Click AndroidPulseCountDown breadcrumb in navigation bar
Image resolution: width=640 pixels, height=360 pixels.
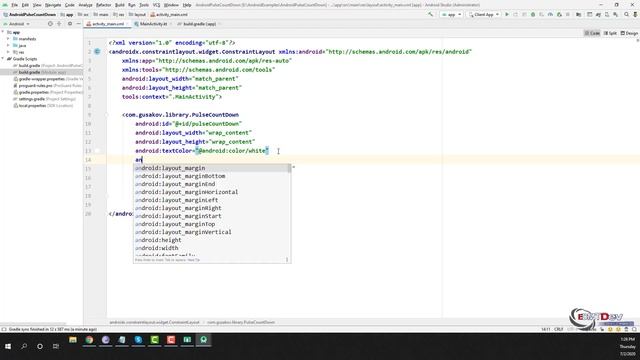pyautogui.click(x=32, y=15)
